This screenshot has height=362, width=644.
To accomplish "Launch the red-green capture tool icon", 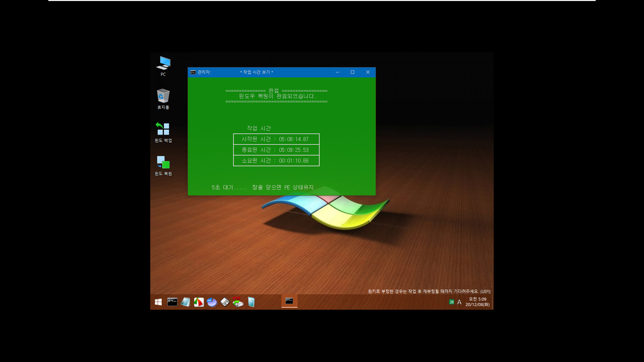I will click(199, 302).
